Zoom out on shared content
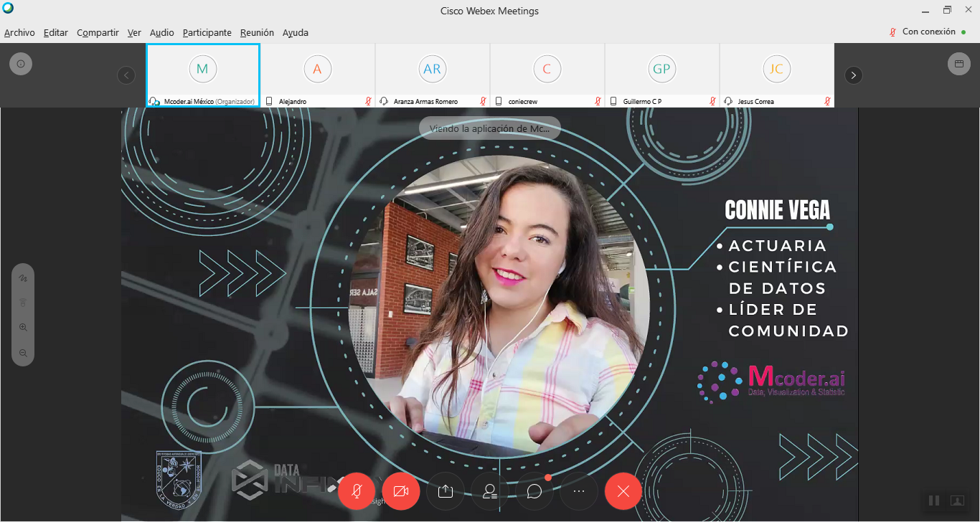The width and height of the screenshot is (980, 522). click(23, 353)
